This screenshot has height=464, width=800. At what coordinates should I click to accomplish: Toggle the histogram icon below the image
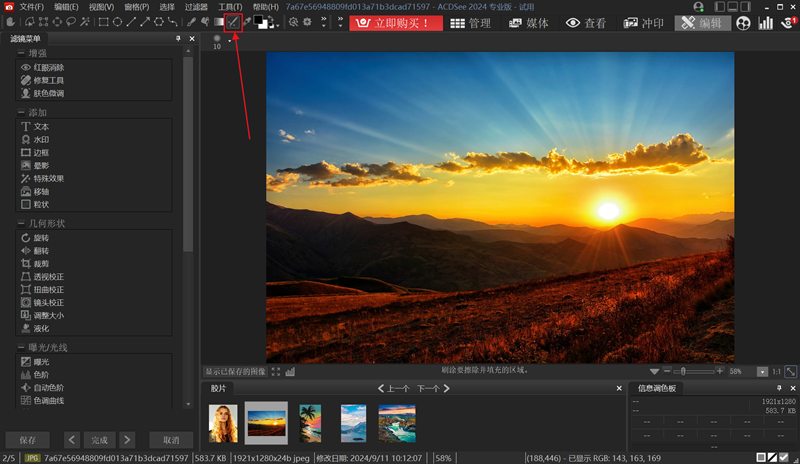290,372
